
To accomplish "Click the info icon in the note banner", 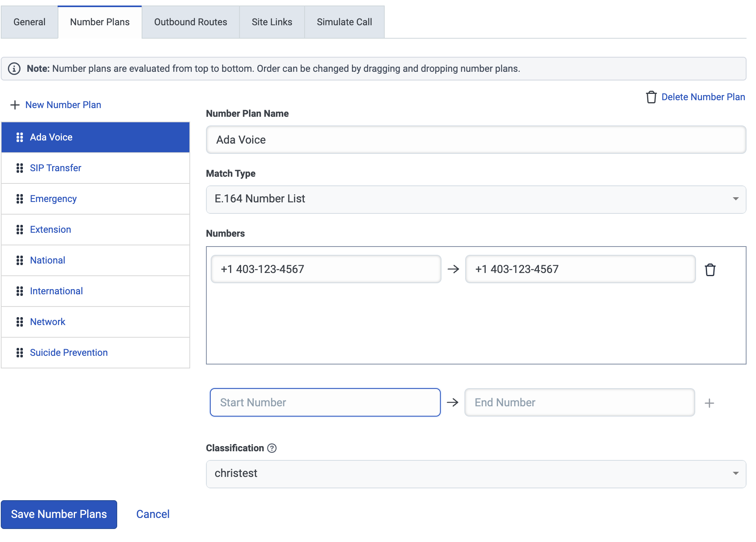I will (x=14, y=69).
